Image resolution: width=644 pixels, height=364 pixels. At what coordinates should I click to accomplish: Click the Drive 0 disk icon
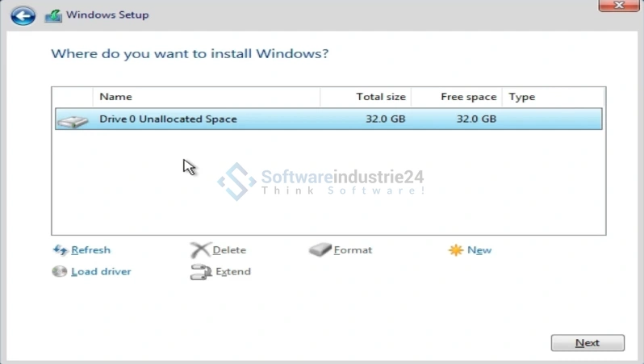tap(73, 121)
